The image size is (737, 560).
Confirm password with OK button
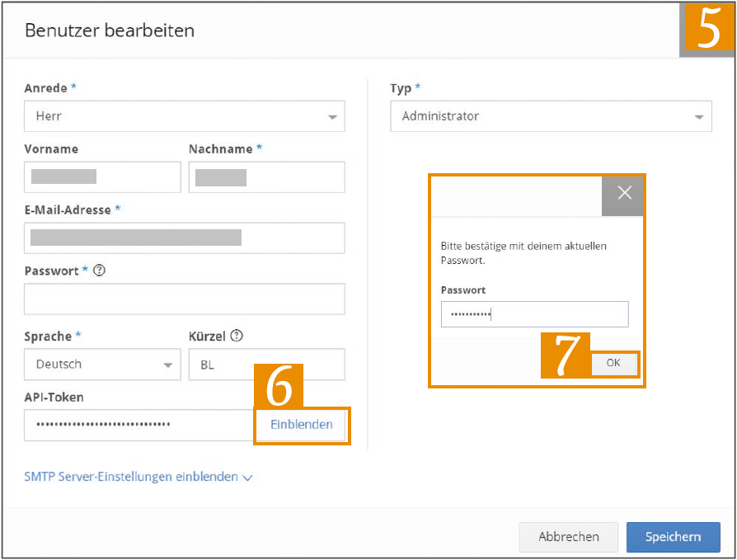[x=613, y=363]
